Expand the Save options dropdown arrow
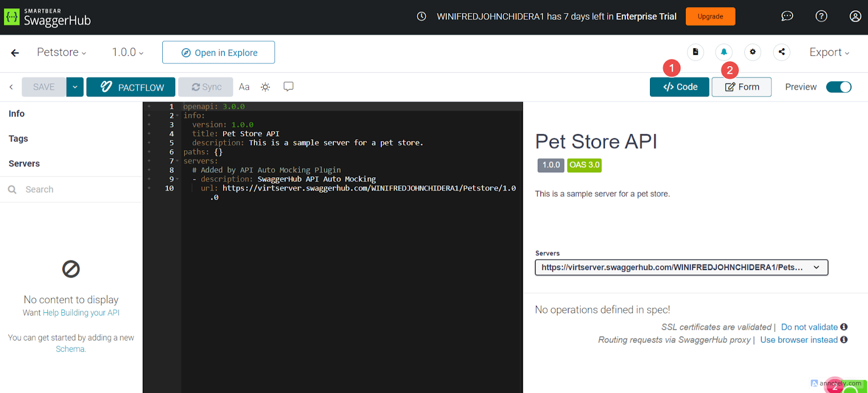This screenshot has width=868, height=393. click(75, 87)
